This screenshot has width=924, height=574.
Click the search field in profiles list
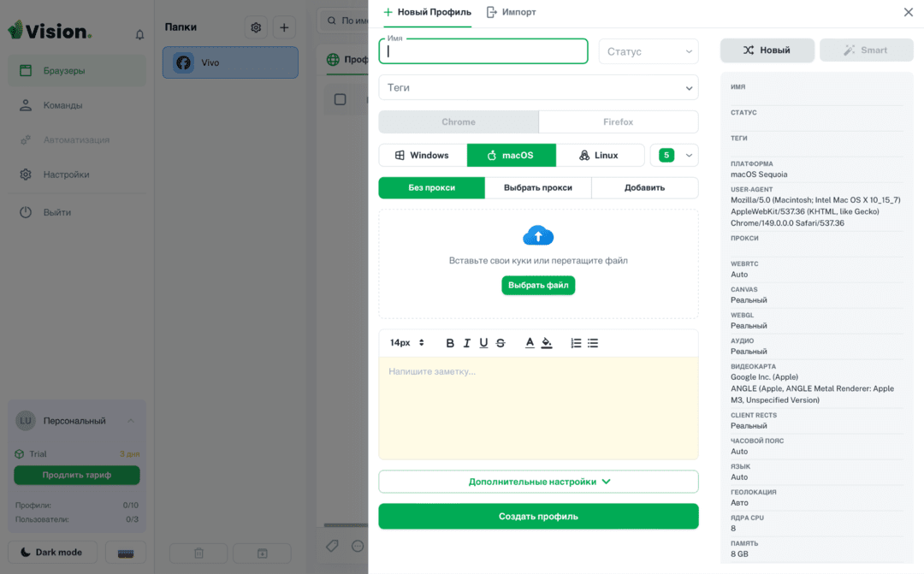344,21
